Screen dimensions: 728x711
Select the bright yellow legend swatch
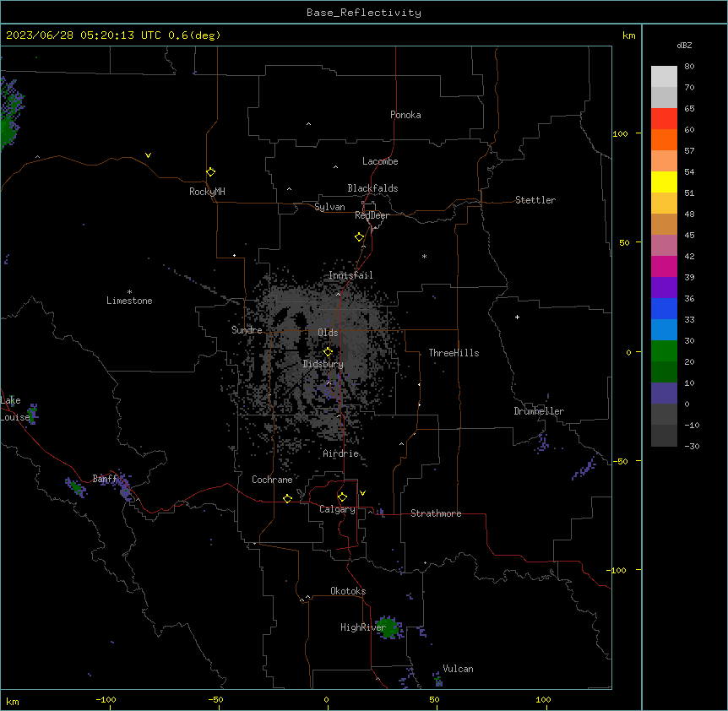tap(664, 182)
